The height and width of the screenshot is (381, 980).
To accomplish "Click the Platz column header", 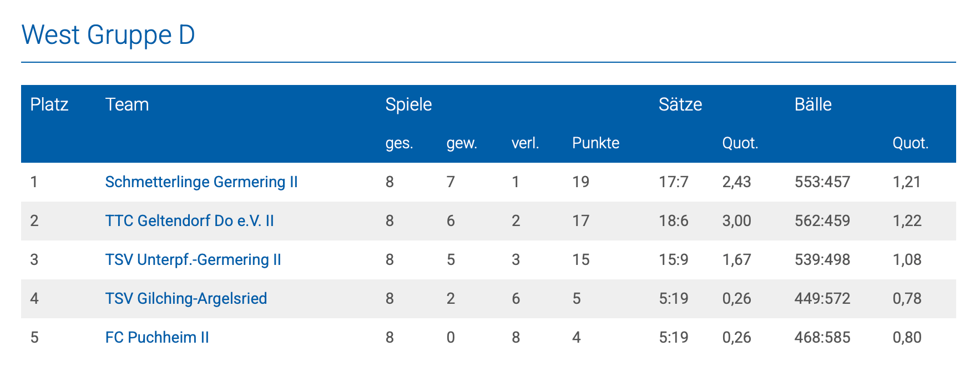I will (x=49, y=104).
